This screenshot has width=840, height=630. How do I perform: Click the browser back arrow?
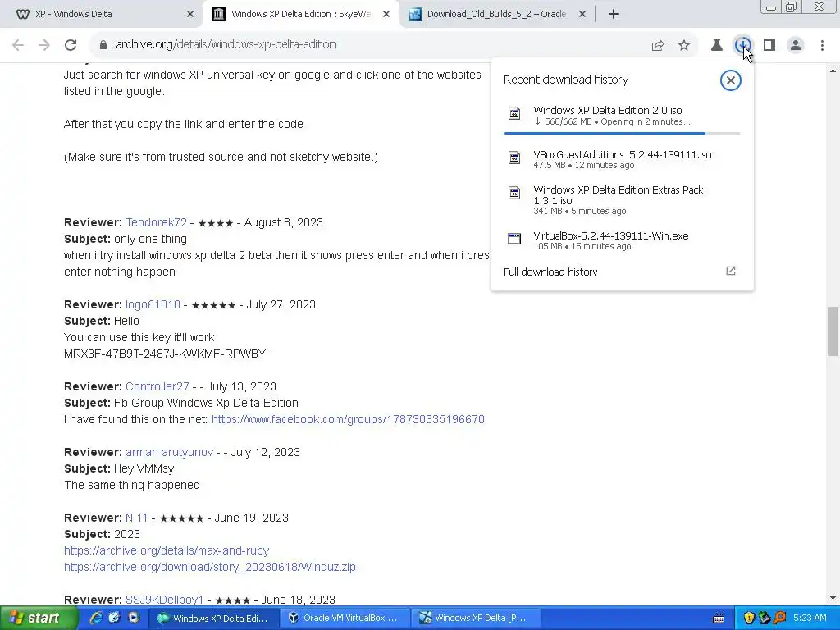click(x=18, y=45)
